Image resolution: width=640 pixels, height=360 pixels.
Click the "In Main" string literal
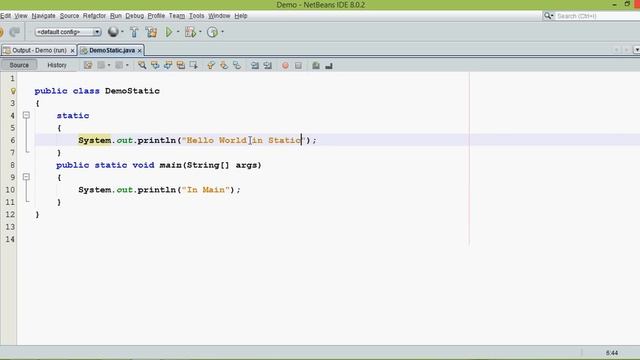[x=206, y=190]
